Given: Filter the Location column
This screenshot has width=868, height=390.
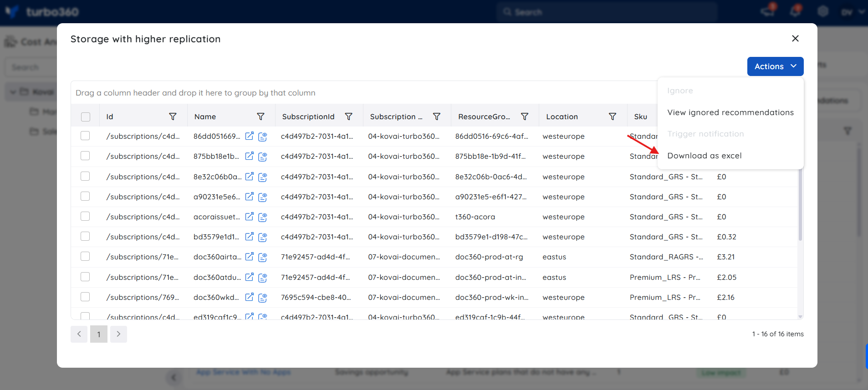Looking at the screenshot, I should (x=613, y=116).
